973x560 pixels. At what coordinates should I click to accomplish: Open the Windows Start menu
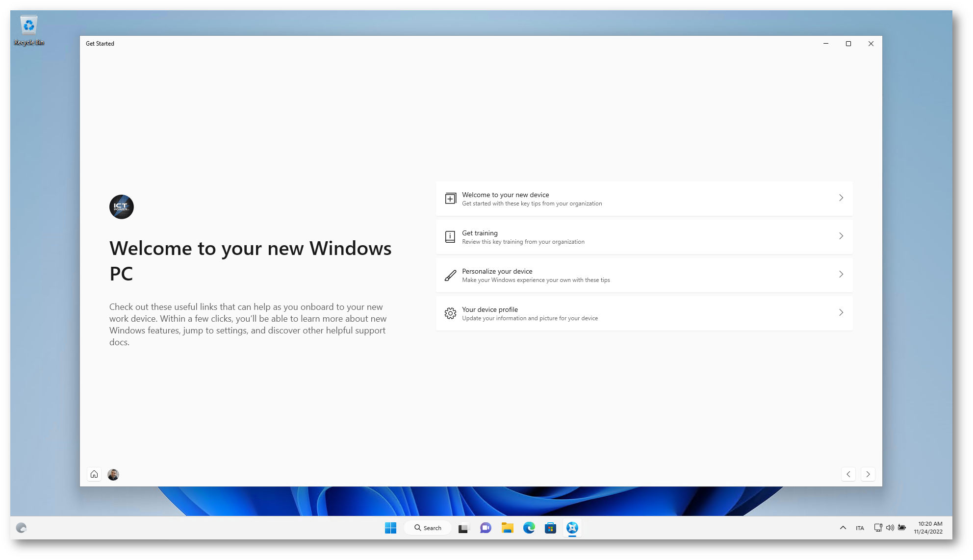click(391, 528)
